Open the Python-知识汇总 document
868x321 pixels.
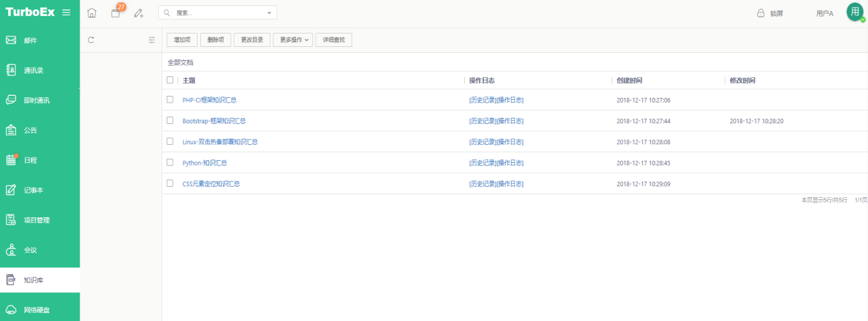pyautogui.click(x=204, y=163)
